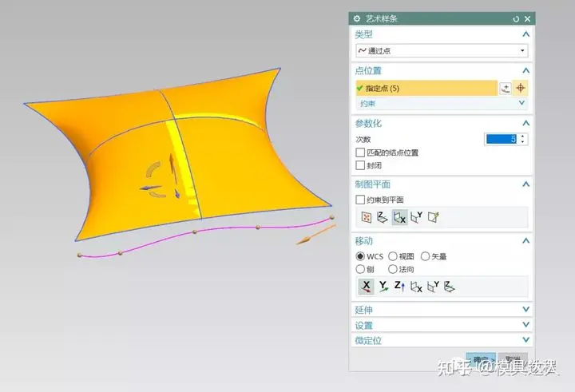Enable 匹配的结点位置 checkbox
575x392 pixels.
tap(360, 152)
